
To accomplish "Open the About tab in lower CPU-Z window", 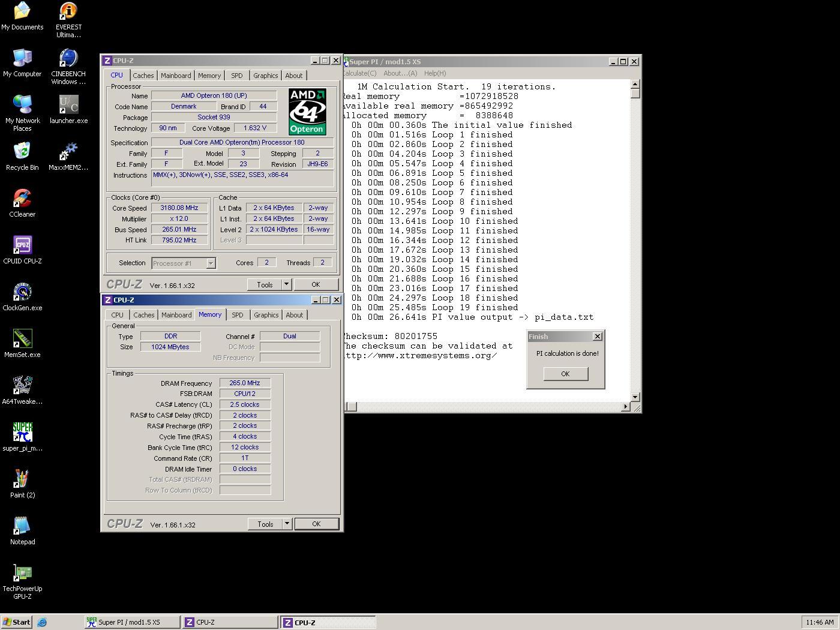I will click(x=295, y=315).
